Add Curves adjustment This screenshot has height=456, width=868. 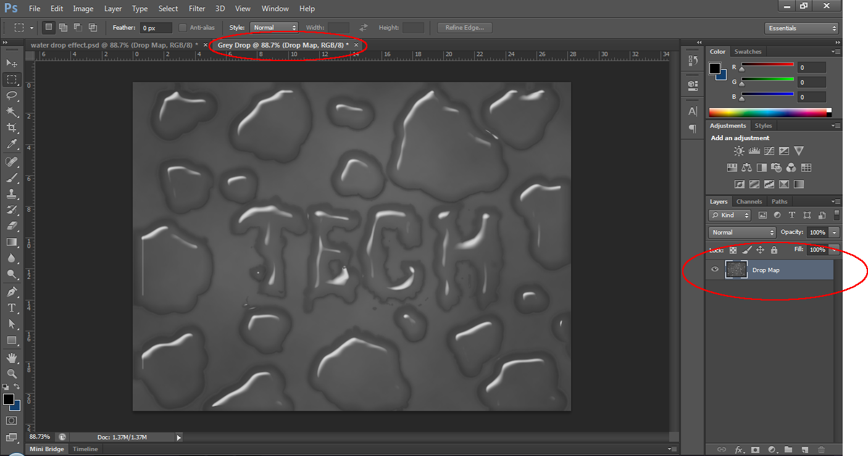coord(769,151)
